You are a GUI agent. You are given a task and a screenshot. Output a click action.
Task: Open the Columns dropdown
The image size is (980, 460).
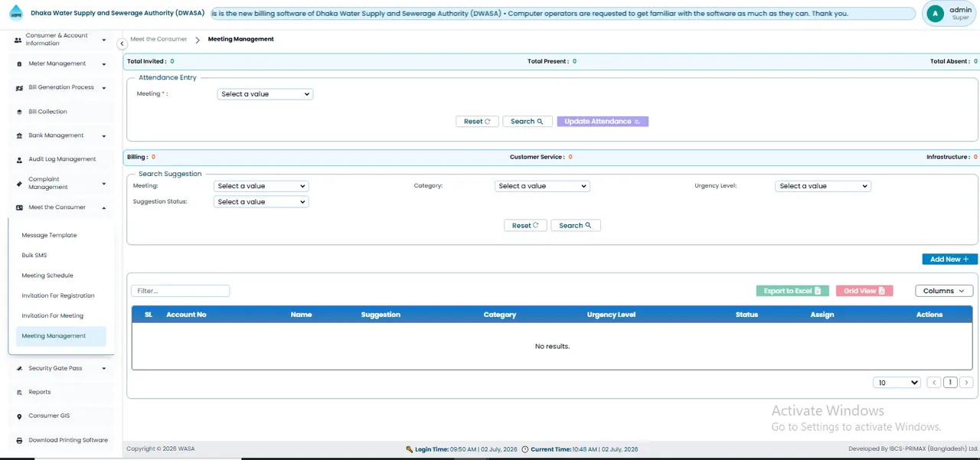coord(944,291)
